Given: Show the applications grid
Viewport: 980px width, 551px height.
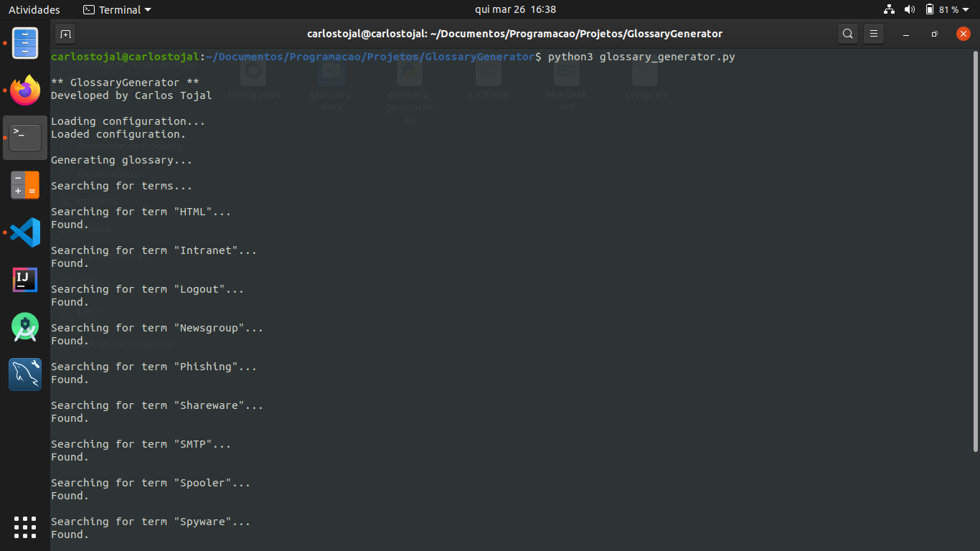Looking at the screenshot, I should tap(25, 527).
